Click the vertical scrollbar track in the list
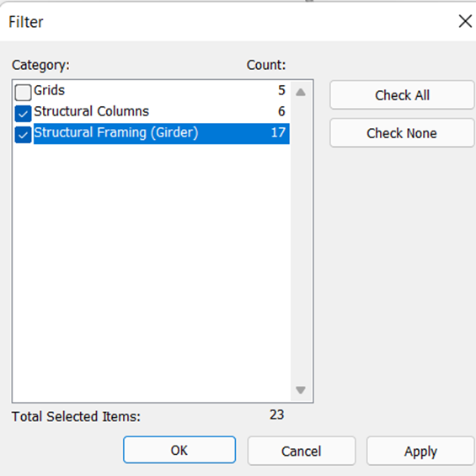The height and width of the screenshot is (476, 476). click(x=301, y=241)
